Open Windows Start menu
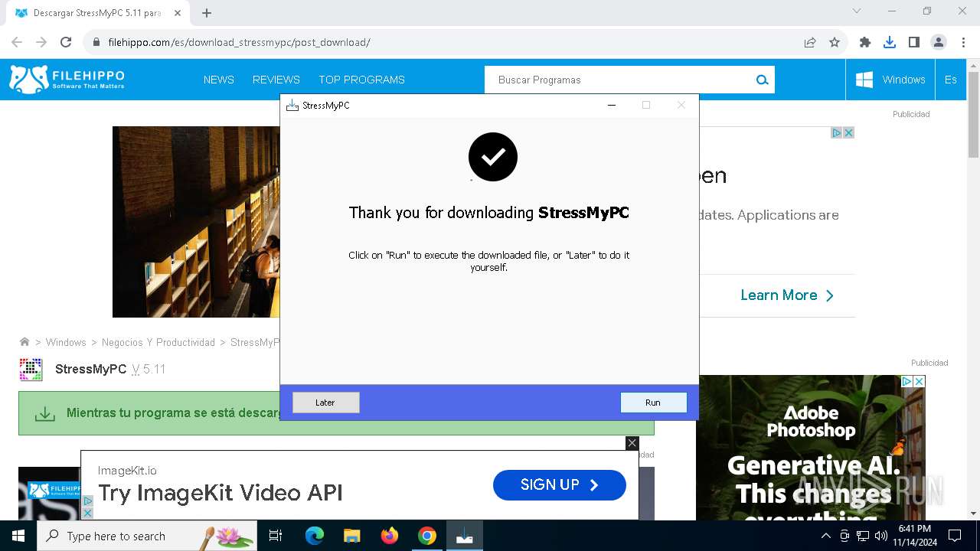Viewport: 980px width, 551px height. [18, 536]
